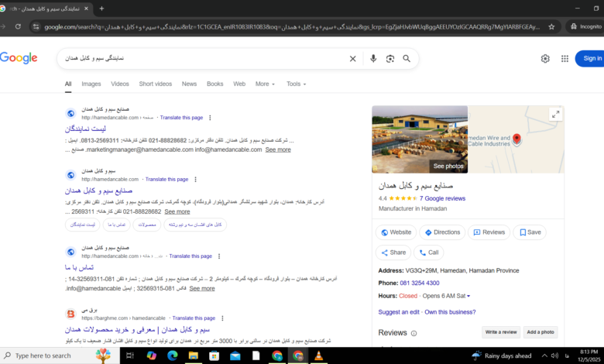Open File Explorer from taskbar
This screenshot has width=604, height=364.
tap(193, 355)
